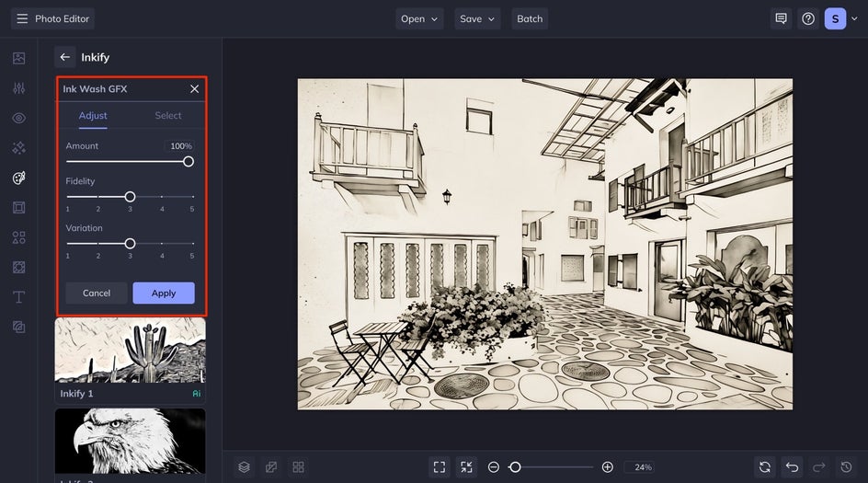Open the feedback comments icon
This screenshot has width=868, height=483.
coord(781,18)
